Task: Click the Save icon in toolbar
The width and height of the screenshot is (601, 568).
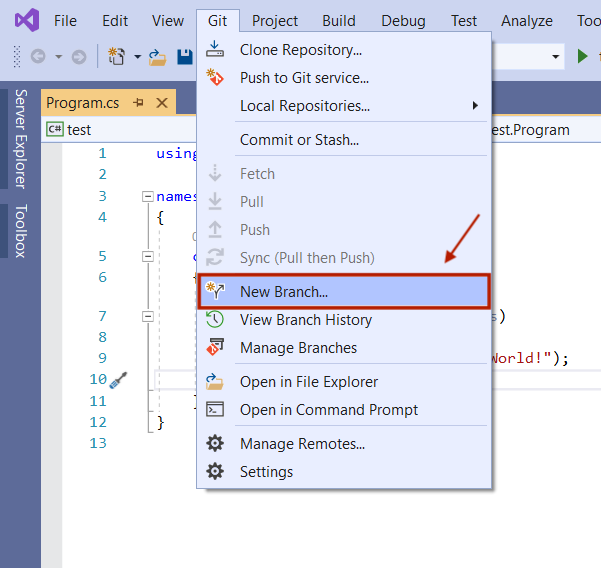Action: (185, 57)
